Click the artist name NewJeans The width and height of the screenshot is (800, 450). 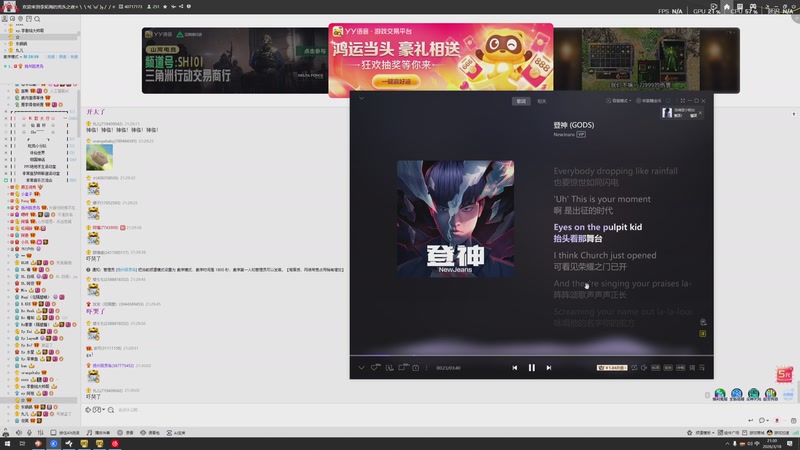(564, 135)
